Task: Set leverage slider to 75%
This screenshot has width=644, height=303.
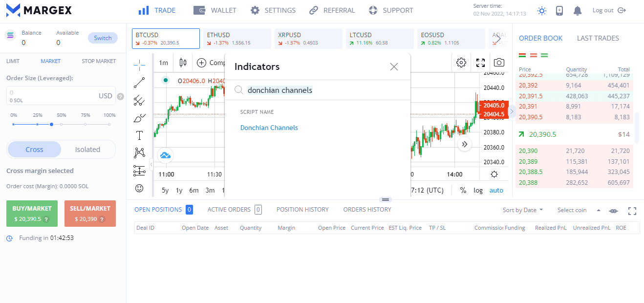Action: (86, 125)
